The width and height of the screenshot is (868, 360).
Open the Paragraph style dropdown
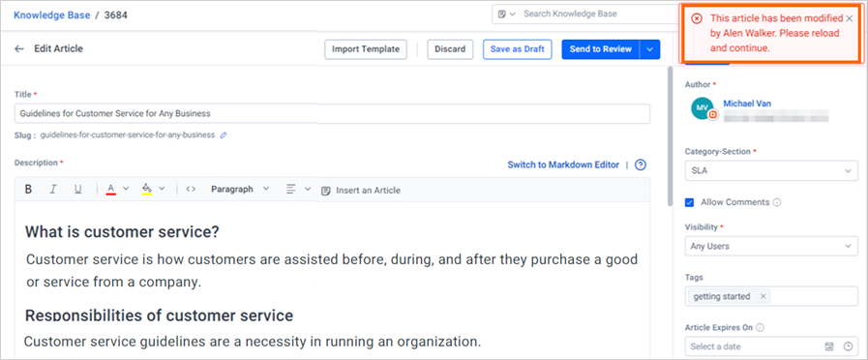(240, 189)
